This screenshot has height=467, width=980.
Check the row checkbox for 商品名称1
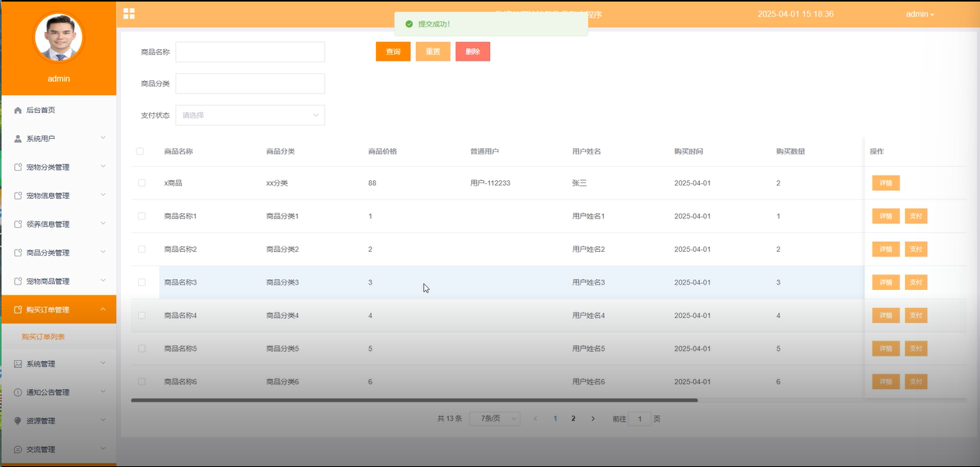point(141,216)
